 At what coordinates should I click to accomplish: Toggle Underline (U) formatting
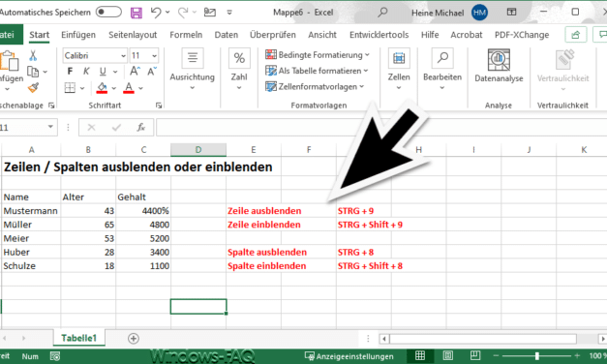tap(103, 72)
